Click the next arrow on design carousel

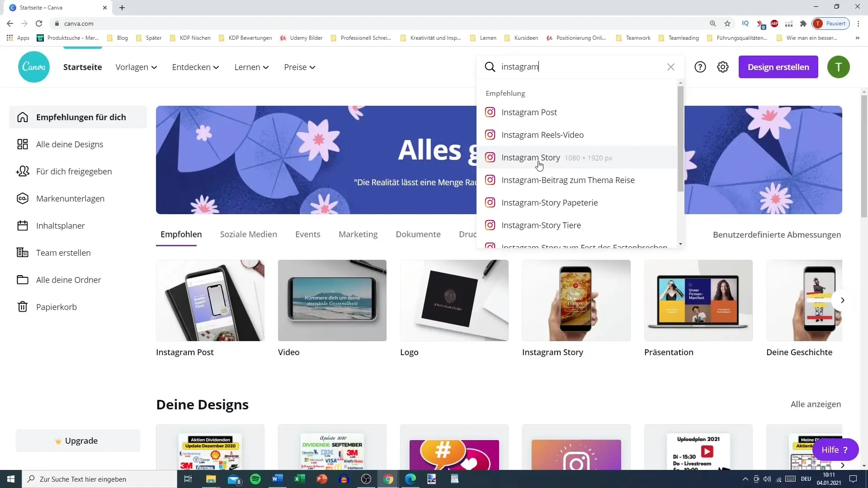pyautogui.click(x=842, y=300)
